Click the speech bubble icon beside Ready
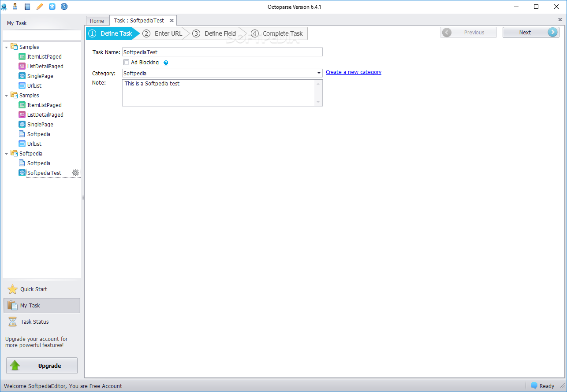The width and height of the screenshot is (567, 392). pyautogui.click(x=534, y=385)
